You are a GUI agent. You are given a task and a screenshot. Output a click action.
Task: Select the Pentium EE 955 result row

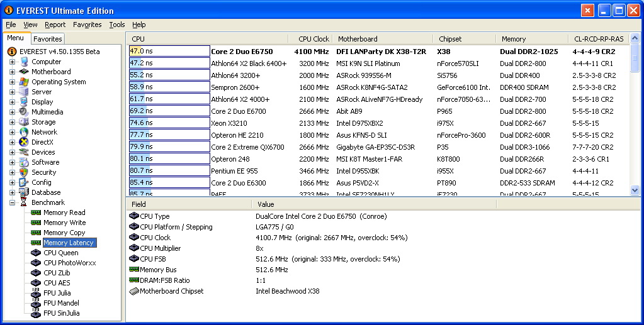[x=378, y=171]
